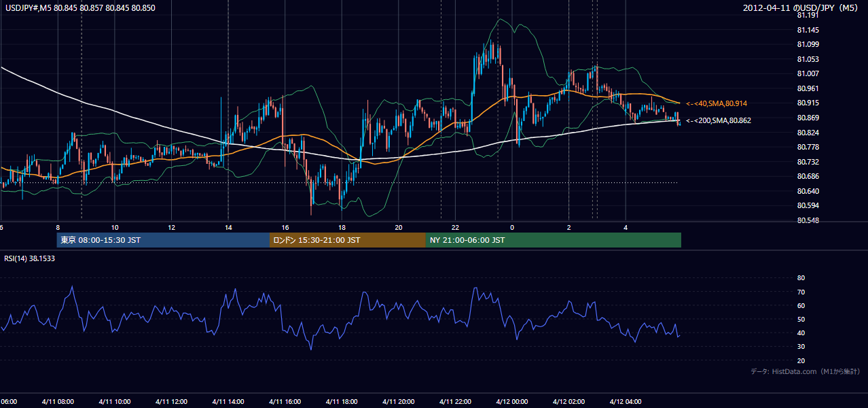Click the RSI 30 level label
The height and width of the screenshot is (408, 868).
pyautogui.click(x=801, y=347)
